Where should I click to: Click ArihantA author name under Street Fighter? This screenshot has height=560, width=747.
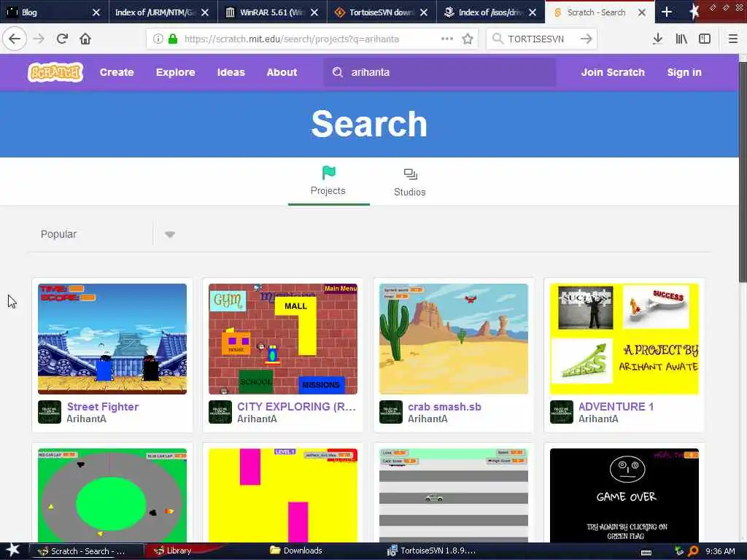(x=86, y=419)
